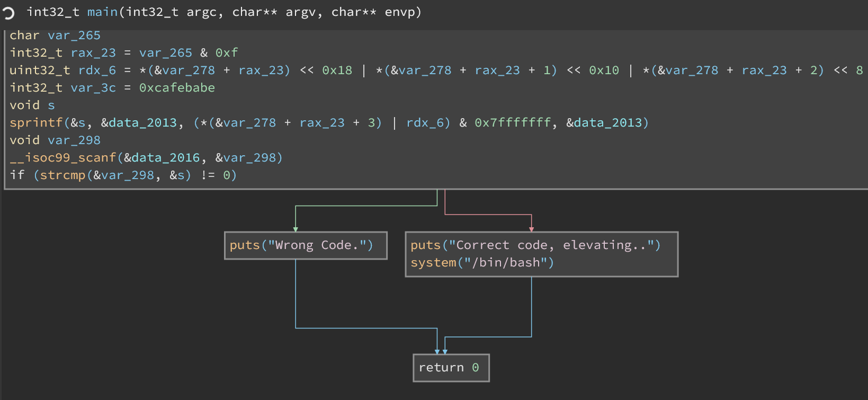Select the 0xcafebabe constant value
The width and height of the screenshot is (868, 400).
177,88
